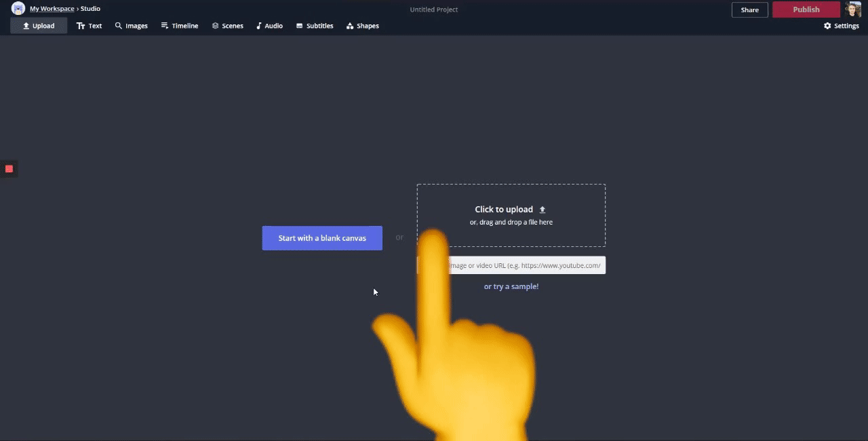Viewport: 868px width, 441px height.
Task: Click the 'Studio' breadcrumb text
Action: (x=90, y=9)
